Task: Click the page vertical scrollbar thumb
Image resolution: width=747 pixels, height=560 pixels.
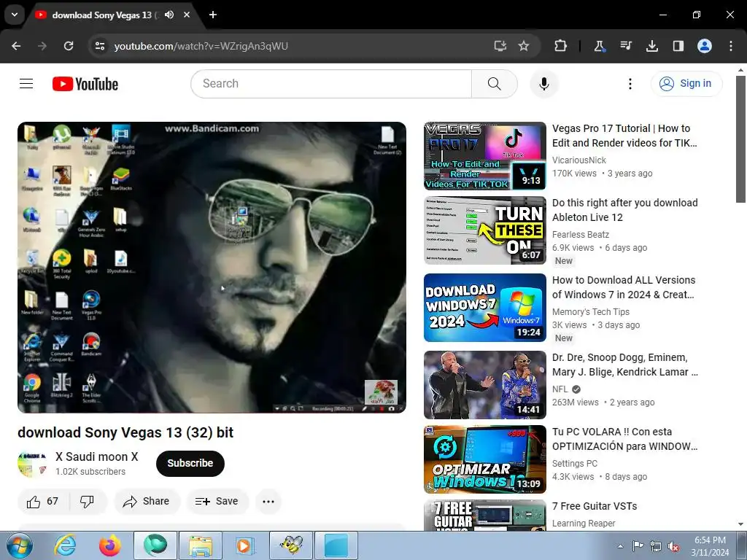Action: 741,139
